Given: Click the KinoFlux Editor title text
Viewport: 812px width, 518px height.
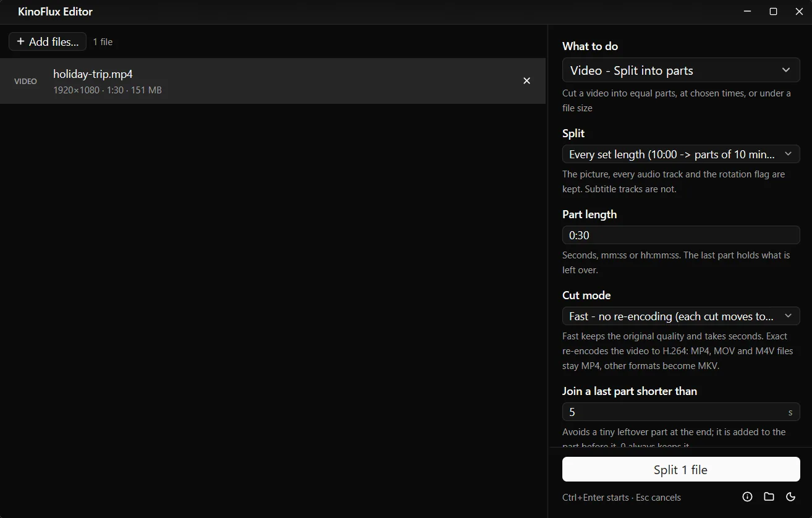Looking at the screenshot, I should [56, 12].
